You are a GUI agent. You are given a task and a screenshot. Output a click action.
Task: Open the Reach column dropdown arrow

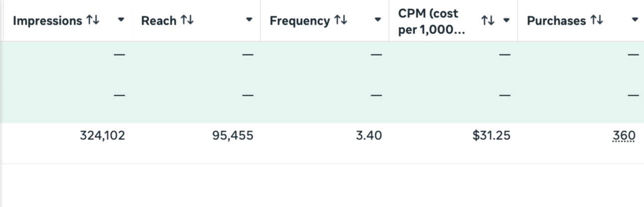[249, 20]
